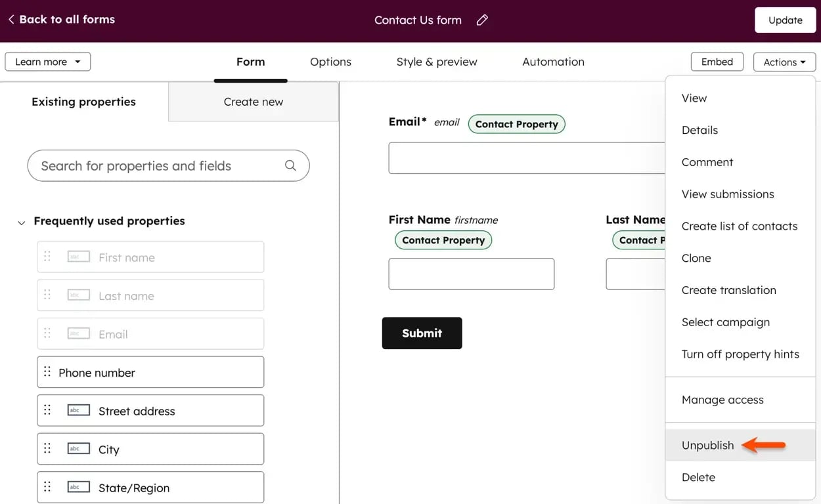Collapse the Frequently used properties section

click(21, 222)
